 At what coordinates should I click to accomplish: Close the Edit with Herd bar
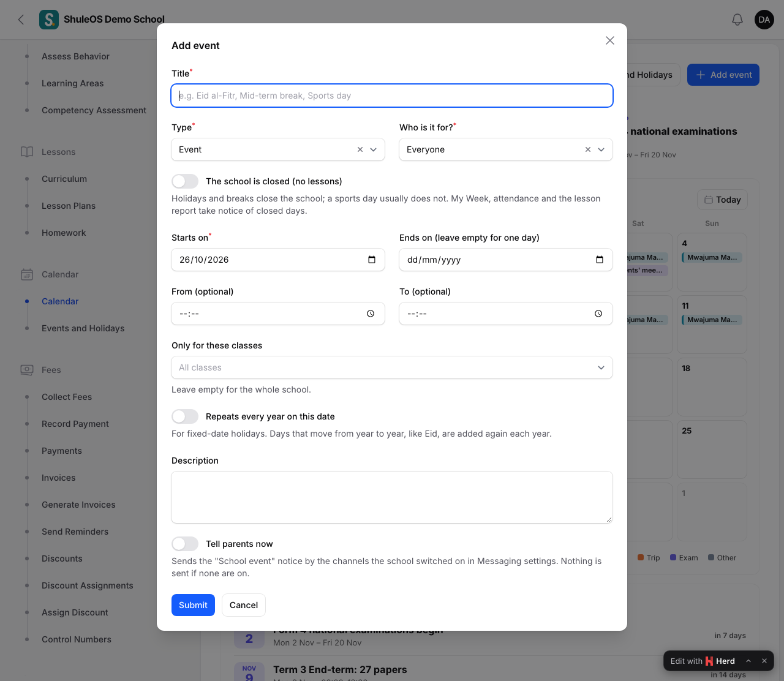click(x=764, y=661)
